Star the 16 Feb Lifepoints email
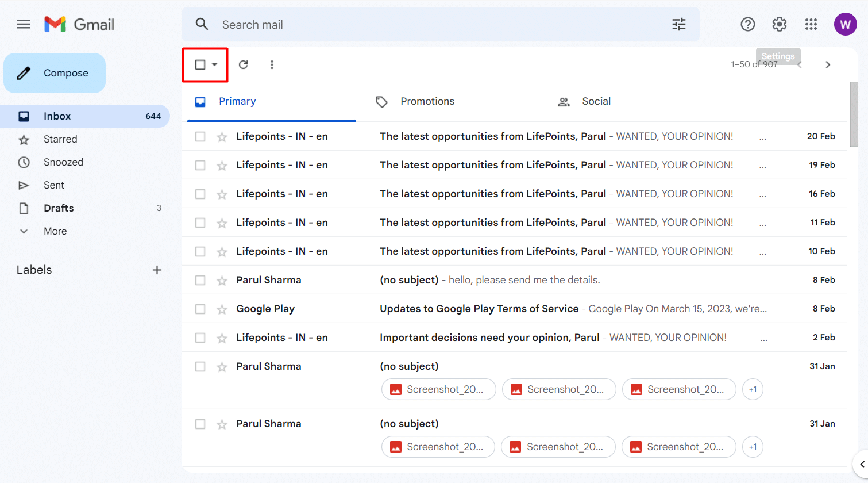Screen dimensions: 868x483 (222, 194)
